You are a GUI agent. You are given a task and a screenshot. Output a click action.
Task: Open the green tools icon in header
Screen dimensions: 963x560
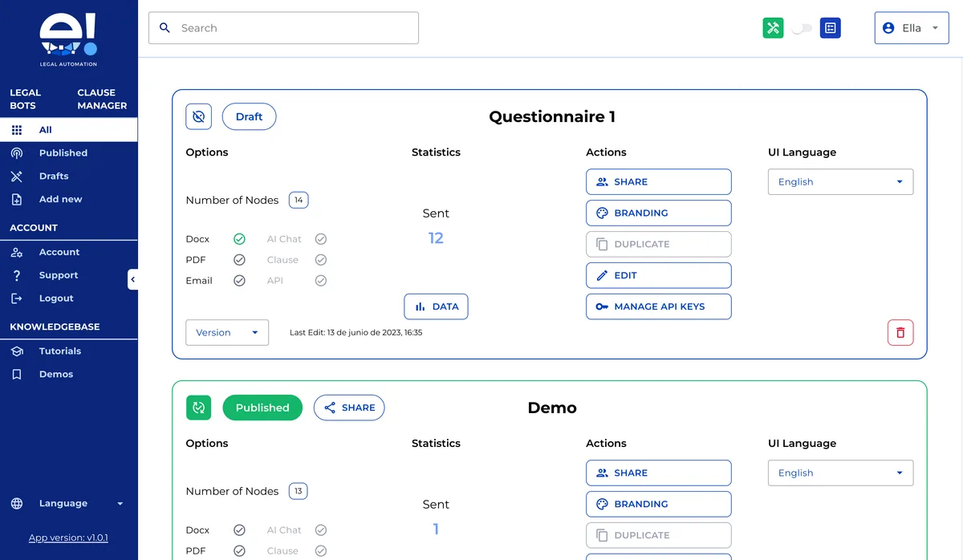(x=773, y=27)
